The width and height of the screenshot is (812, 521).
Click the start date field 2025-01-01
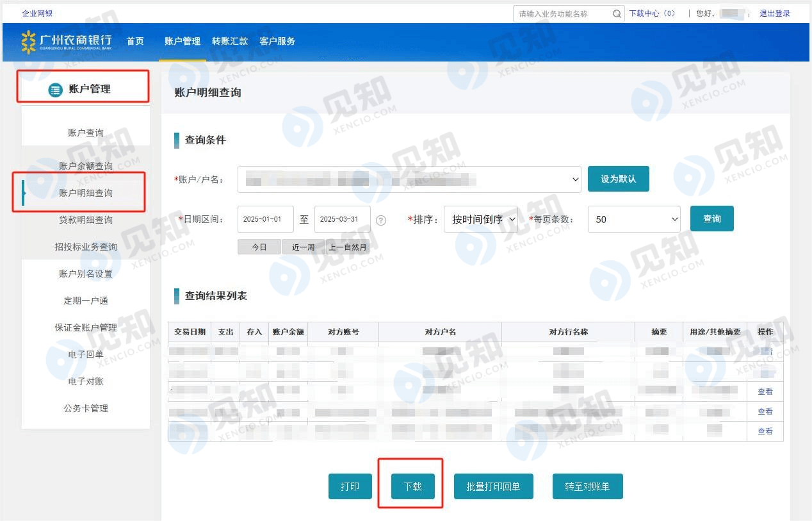pyautogui.click(x=265, y=219)
